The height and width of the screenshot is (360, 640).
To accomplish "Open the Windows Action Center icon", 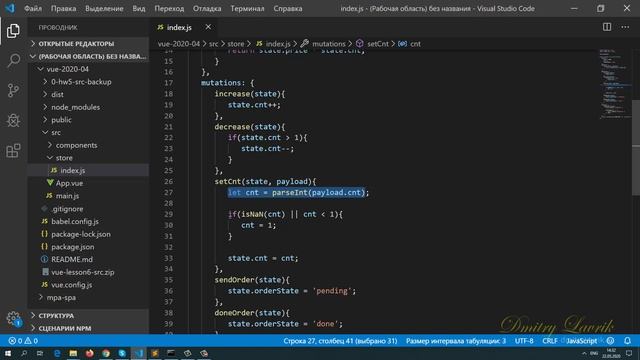I will pos(629,353).
